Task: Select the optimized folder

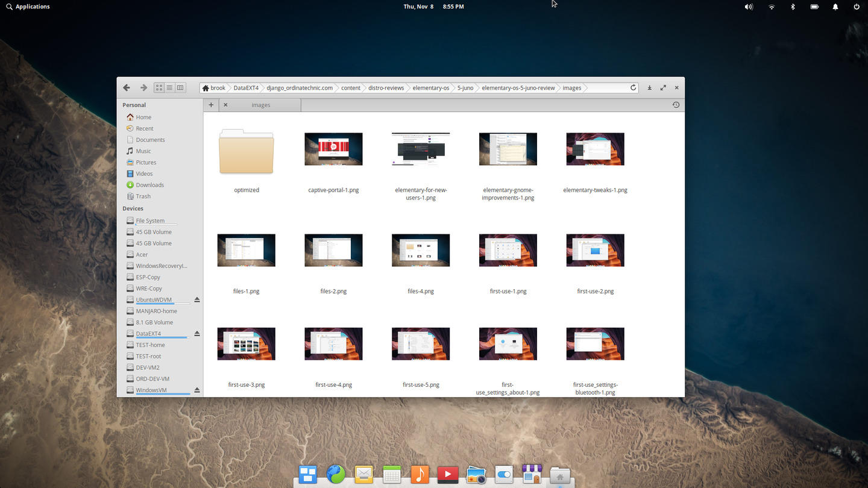Action: [x=247, y=151]
